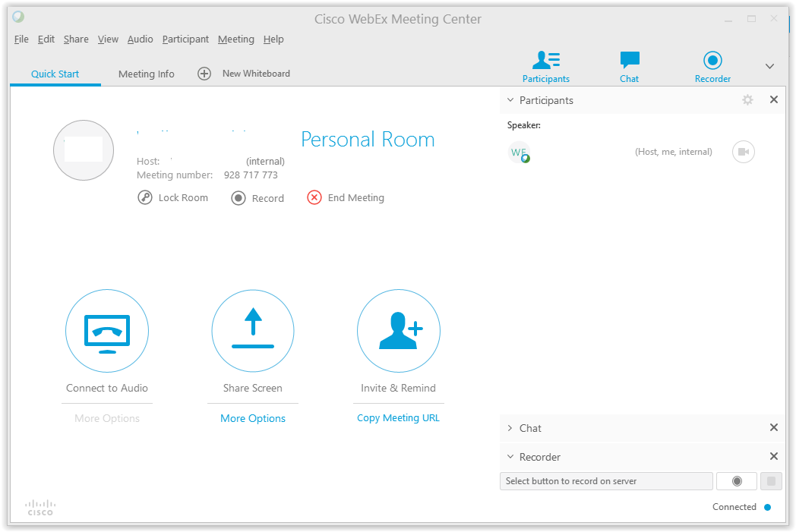
Task: Open the Participant menu
Action: 185,39
